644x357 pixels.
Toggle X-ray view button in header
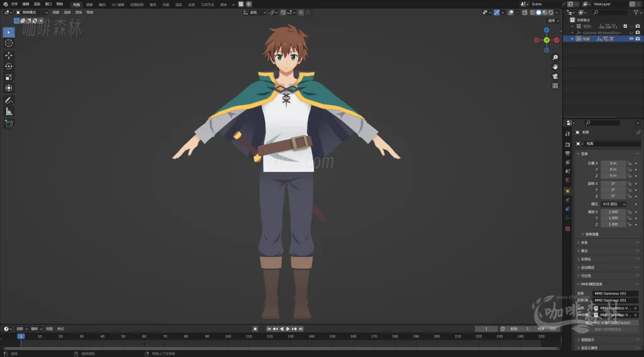point(525,13)
